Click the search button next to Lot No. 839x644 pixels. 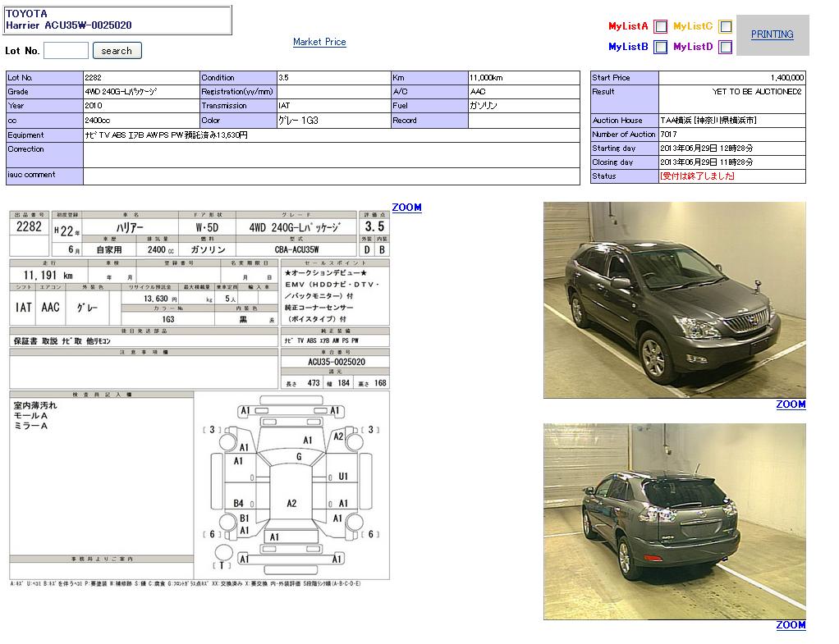117,51
